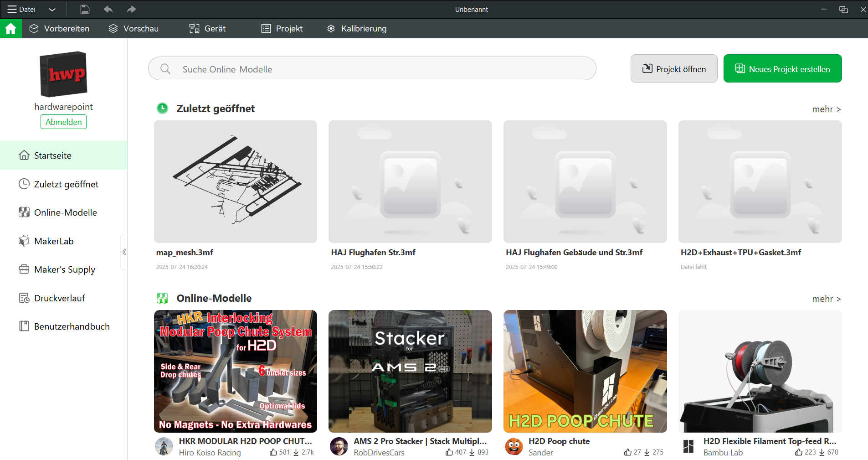Screen dimensions: 868x460
Task: Switch to the Vorschau tab
Action: (x=134, y=29)
